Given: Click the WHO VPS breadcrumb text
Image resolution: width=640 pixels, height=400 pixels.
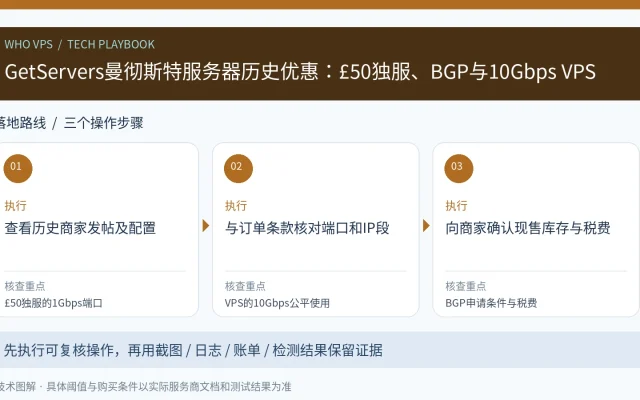Looking at the screenshot, I should (29, 44).
